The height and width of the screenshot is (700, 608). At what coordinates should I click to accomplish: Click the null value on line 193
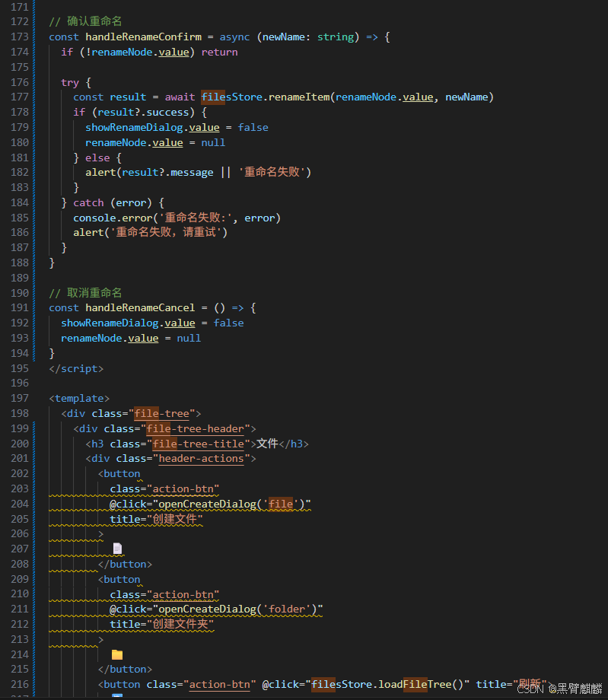tap(189, 339)
